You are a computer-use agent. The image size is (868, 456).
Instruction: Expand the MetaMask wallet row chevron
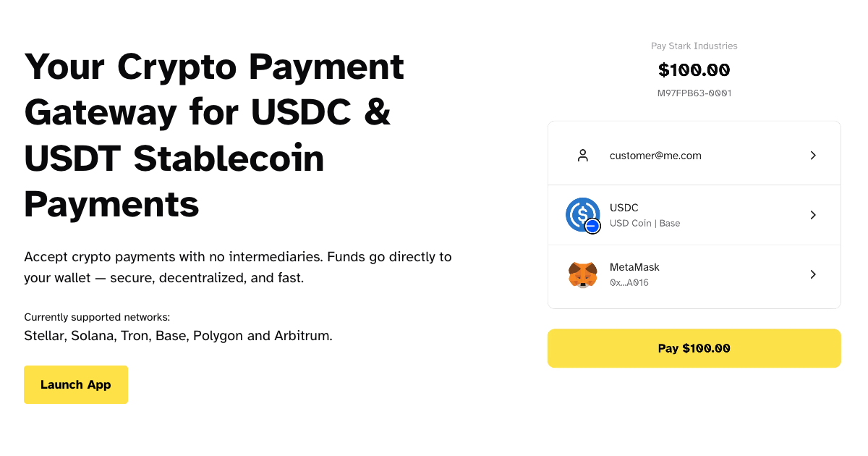pyautogui.click(x=813, y=274)
